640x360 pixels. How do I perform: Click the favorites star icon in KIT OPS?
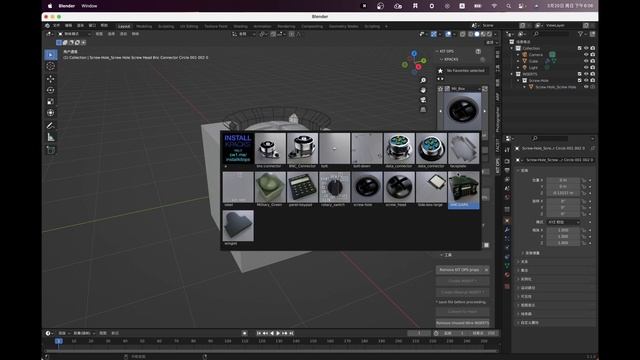[440, 71]
